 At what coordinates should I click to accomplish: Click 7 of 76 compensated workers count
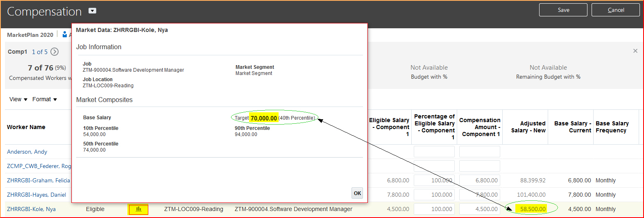tap(41, 68)
